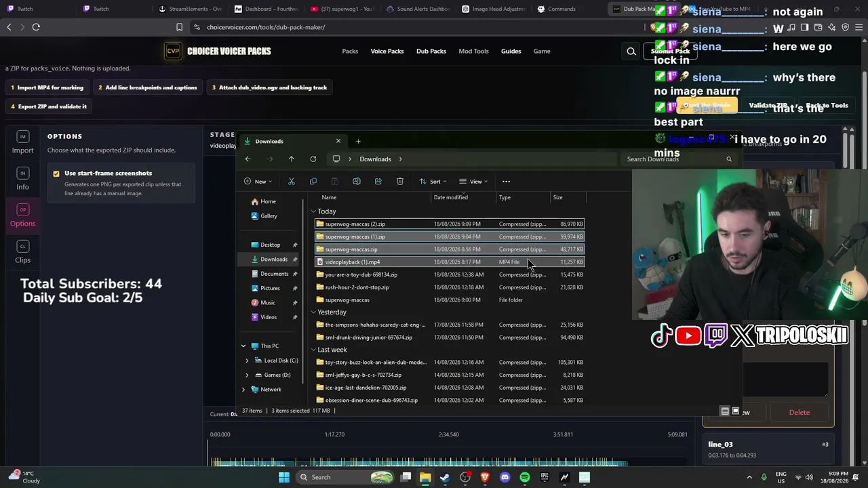Switch Explorer to large thumbnails view layout
Viewport: 868px width, 488px height.
[x=735, y=411]
